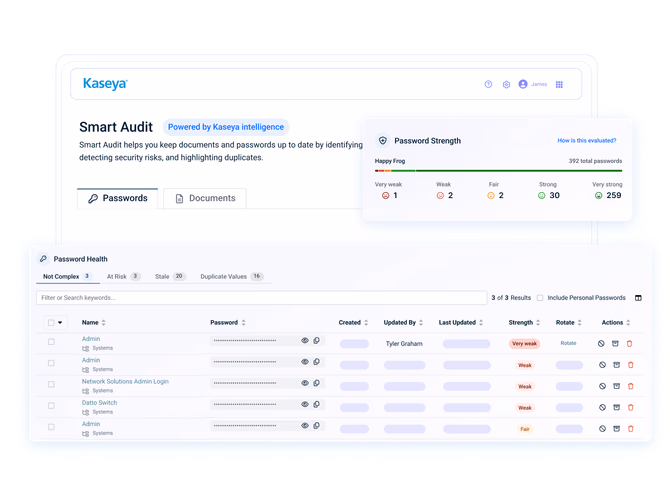Open the select-all dropdown arrow in table header
Screen dimensions: 670x482
point(60,323)
